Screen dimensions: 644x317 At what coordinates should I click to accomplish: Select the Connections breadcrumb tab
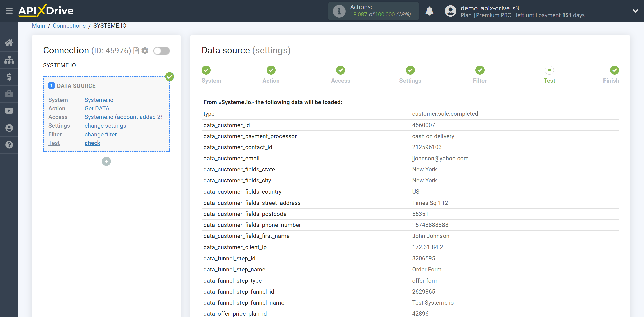(69, 26)
